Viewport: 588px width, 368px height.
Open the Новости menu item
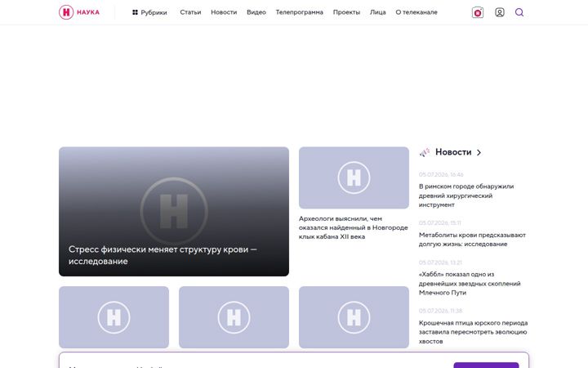click(x=224, y=12)
